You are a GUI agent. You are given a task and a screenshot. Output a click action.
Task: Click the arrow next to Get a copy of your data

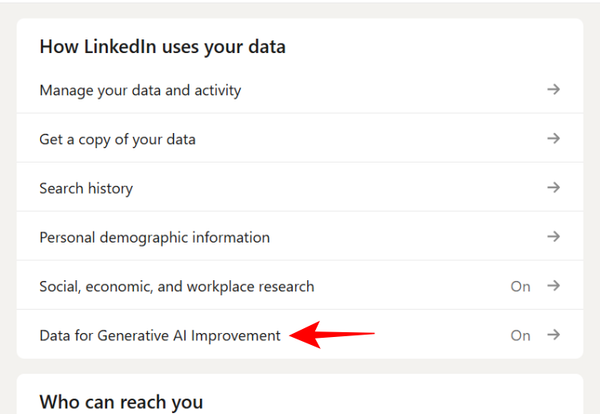click(x=553, y=139)
